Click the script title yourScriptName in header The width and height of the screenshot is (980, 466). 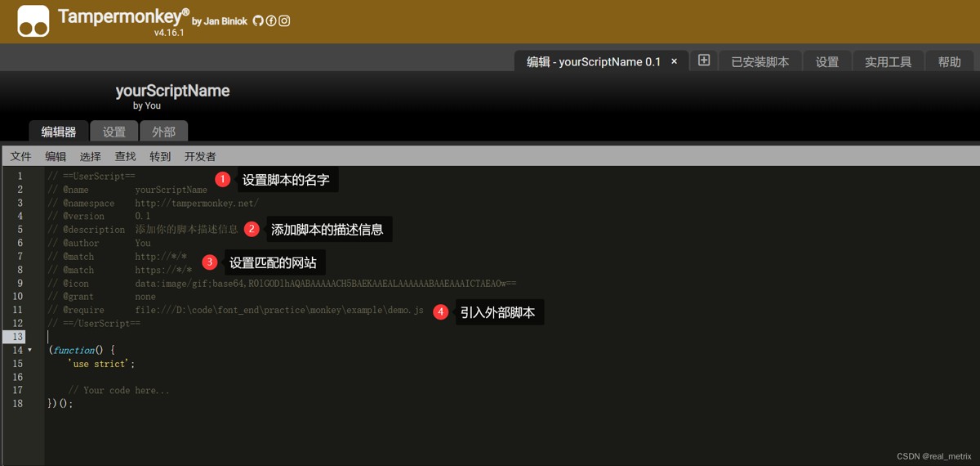click(x=172, y=91)
